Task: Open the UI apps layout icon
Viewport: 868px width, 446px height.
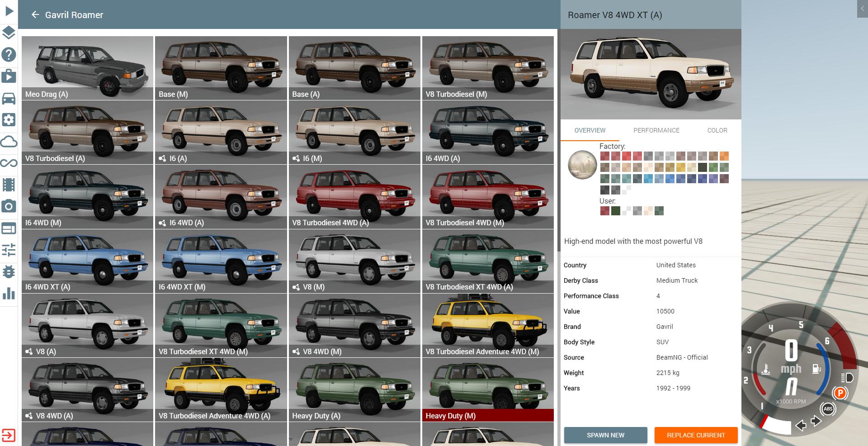Action: point(9,228)
